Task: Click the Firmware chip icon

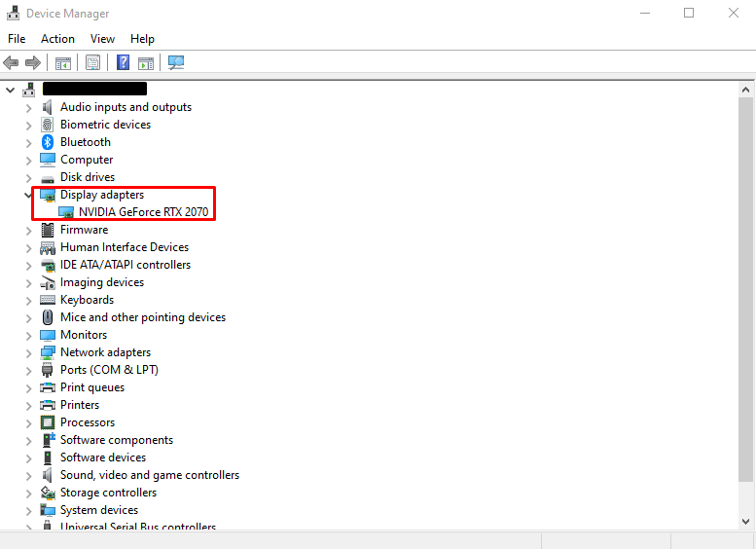Action: 48,230
